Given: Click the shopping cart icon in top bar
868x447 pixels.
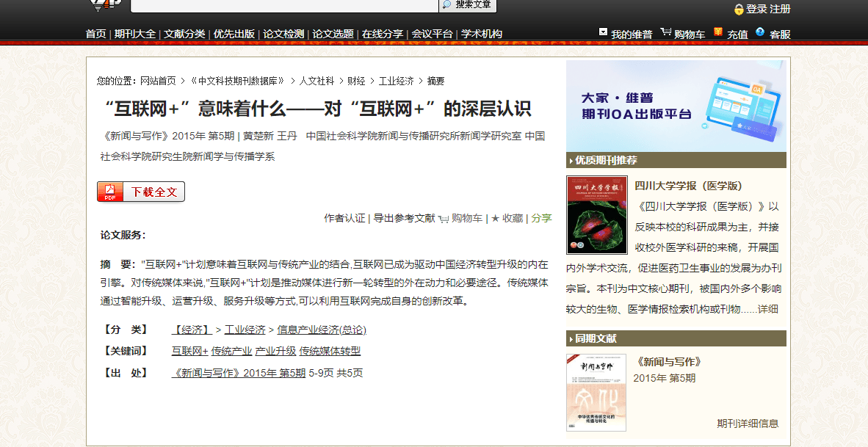Looking at the screenshot, I should pyautogui.click(x=665, y=32).
